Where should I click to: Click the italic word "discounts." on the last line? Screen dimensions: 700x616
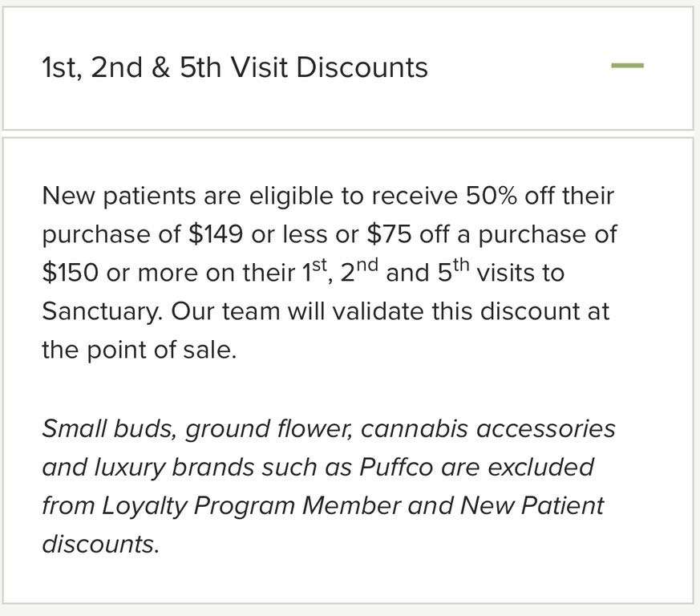coord(100,544)
